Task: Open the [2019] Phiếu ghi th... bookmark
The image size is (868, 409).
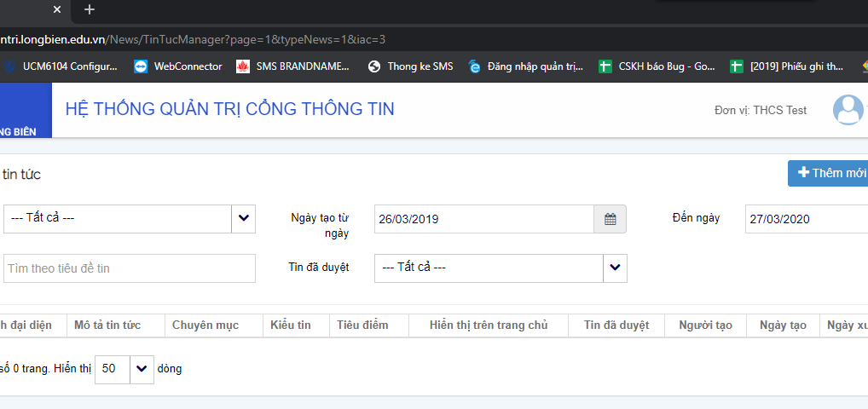Action: [786, 66]
